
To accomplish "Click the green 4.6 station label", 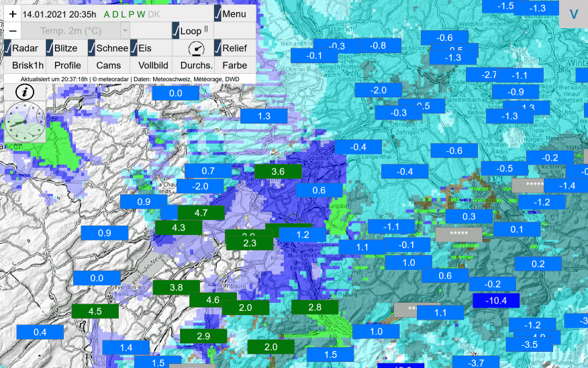I will pyautogui.click(x=213, y=300).
